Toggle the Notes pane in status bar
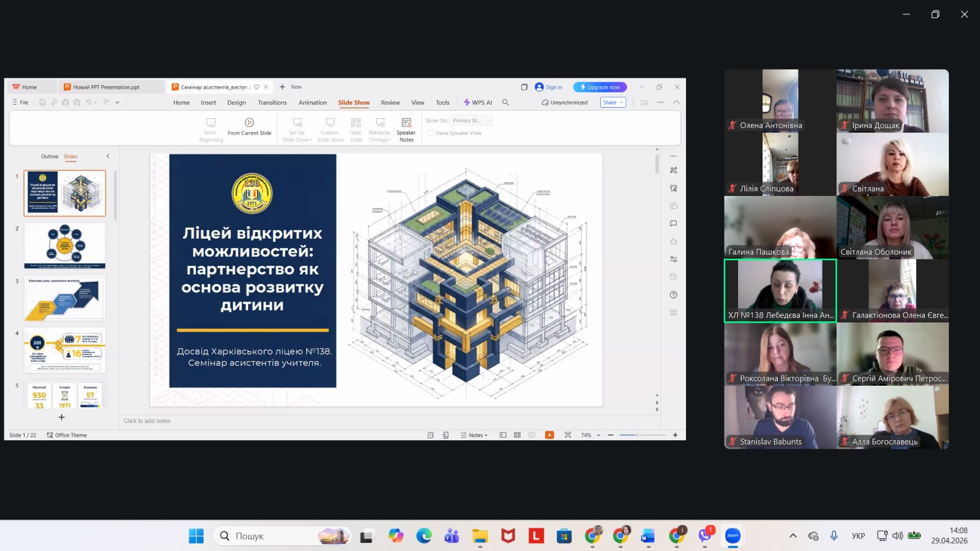 (x=474, y=435)
